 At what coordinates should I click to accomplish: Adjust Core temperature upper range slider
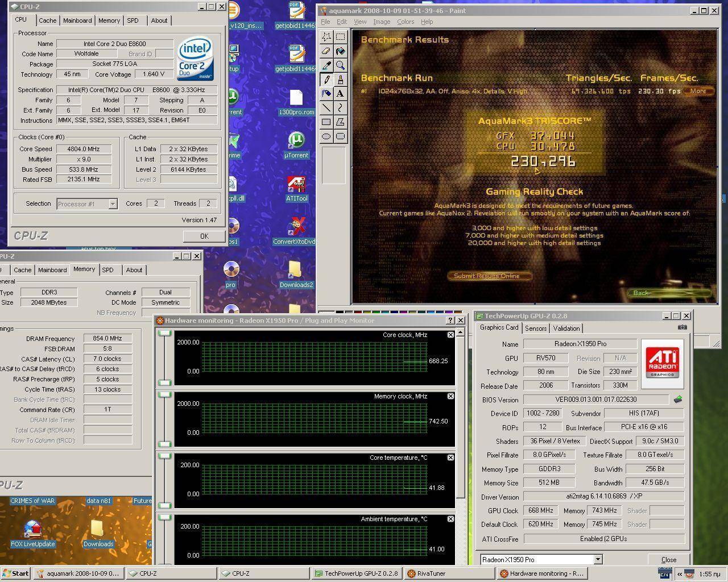pos(165,456)
